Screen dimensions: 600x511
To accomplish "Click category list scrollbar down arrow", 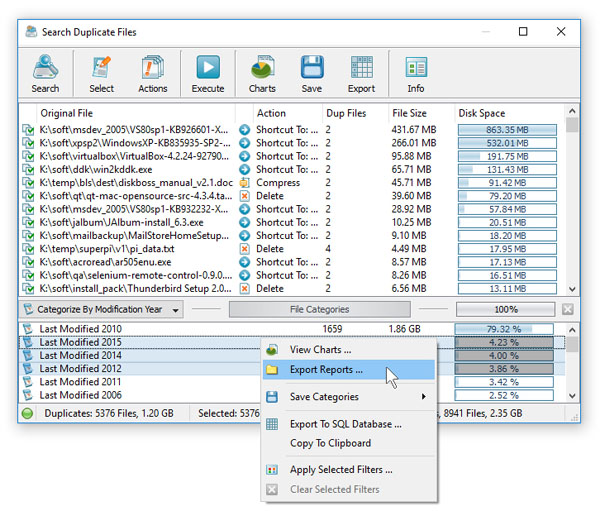I will pos(572,396).
